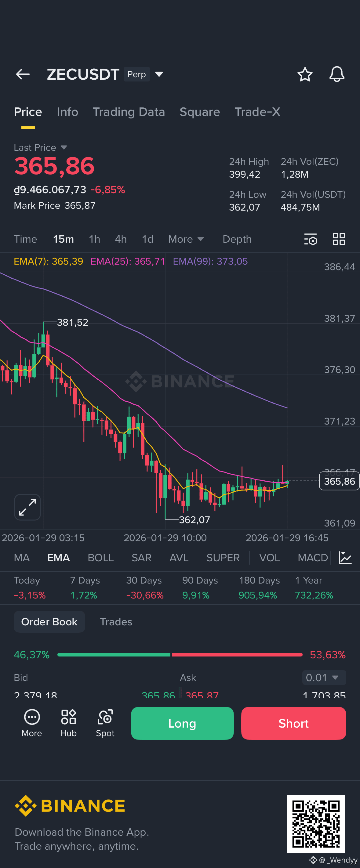This screenshot has height=868, width=360.
Task: Tap the 24h Vol(ZEC) 1,28M value
Action: coord(295,175)
